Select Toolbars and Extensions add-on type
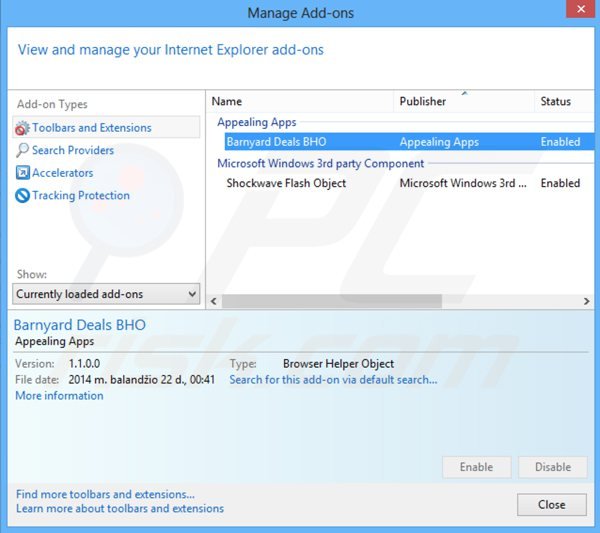 tap(106, 127)
